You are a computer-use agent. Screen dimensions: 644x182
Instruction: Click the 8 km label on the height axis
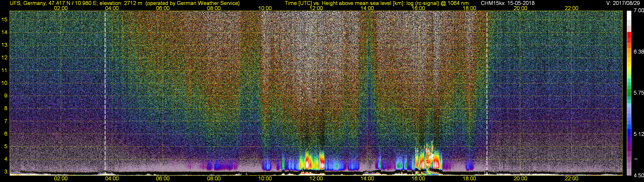[6, 109]
